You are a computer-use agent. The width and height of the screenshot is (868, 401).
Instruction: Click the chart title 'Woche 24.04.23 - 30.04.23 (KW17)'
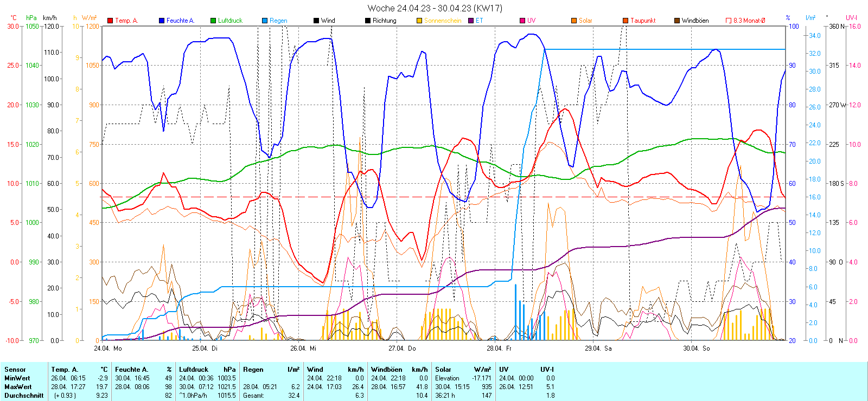coord(435,8)
